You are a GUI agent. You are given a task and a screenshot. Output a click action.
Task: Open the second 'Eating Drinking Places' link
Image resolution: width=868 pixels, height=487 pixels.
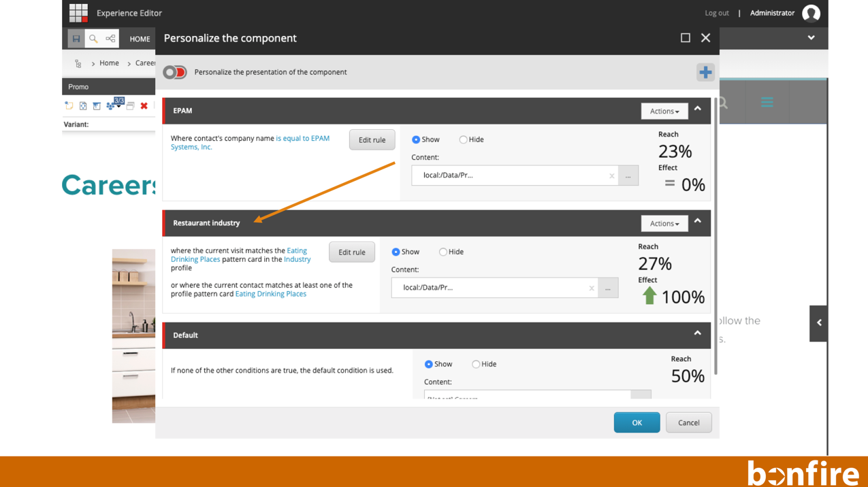point(270,294)
